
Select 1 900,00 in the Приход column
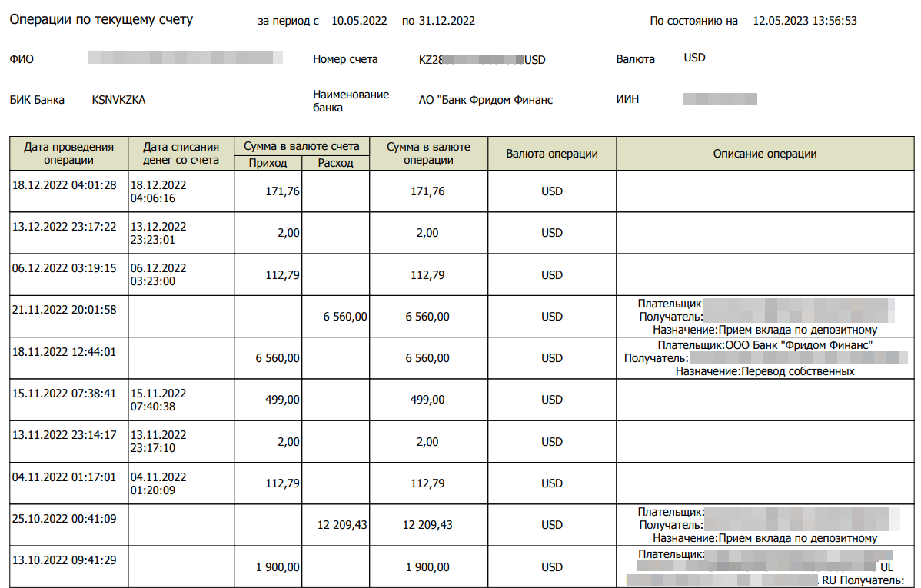coord(278,567)
